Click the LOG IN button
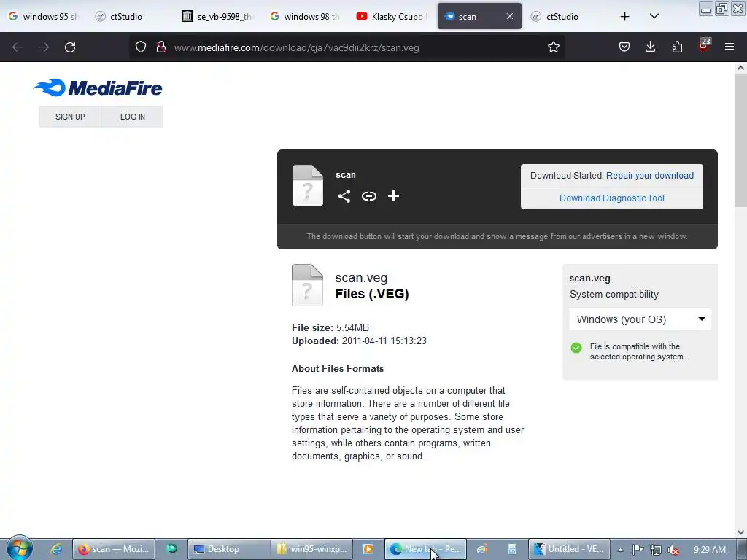Screen dimensions: 747x560 (x=133, y=117)
